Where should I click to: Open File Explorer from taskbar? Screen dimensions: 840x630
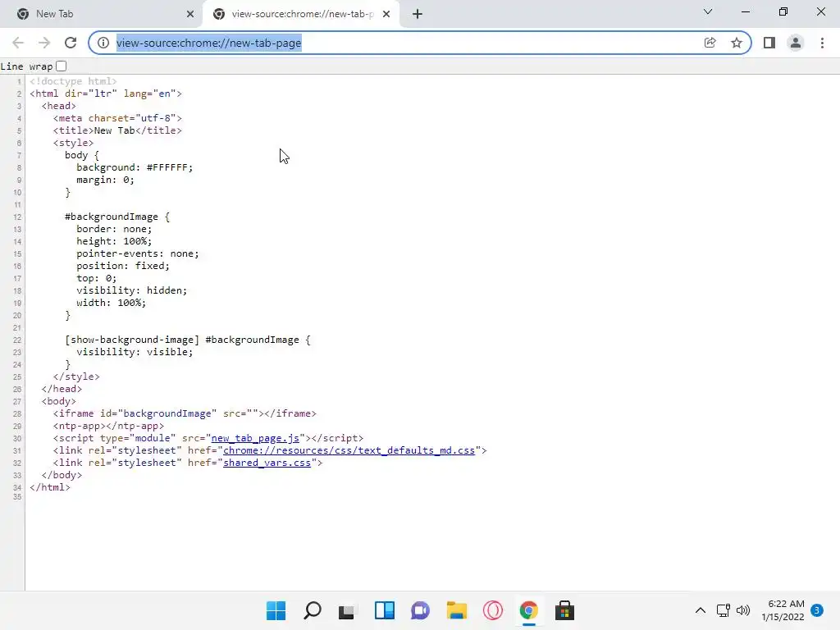456,610
